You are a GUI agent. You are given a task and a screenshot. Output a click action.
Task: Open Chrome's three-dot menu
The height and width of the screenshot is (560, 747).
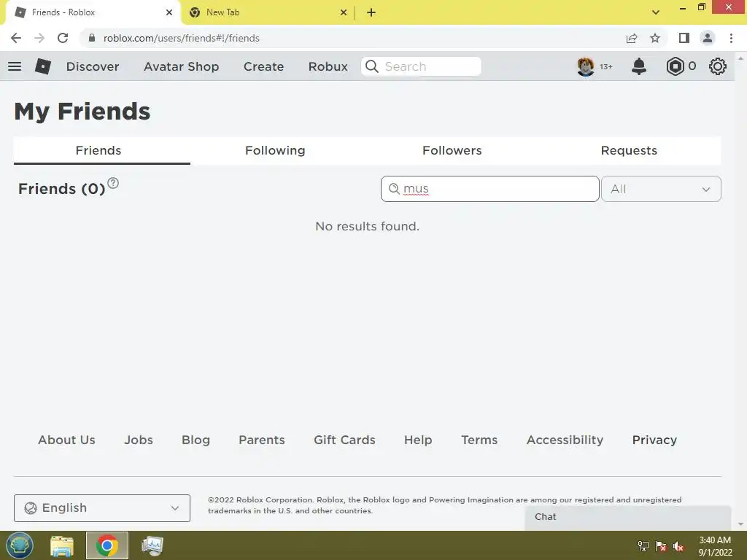pos(731,38)
